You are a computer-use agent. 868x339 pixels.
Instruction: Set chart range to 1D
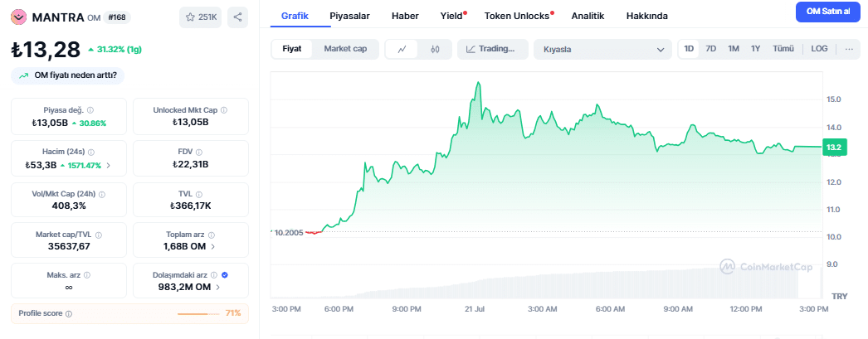click(689, 49)
